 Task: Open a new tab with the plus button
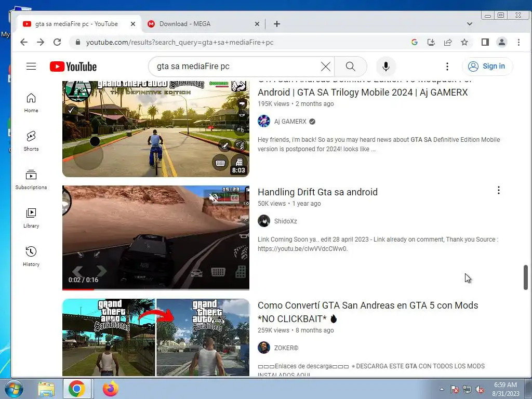(277, 24)
